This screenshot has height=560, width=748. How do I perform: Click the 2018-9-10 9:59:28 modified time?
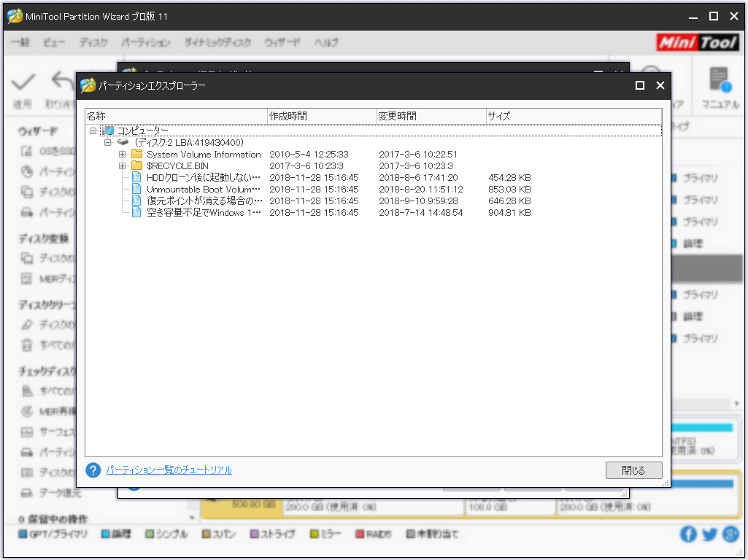click(x=418, y=201)
